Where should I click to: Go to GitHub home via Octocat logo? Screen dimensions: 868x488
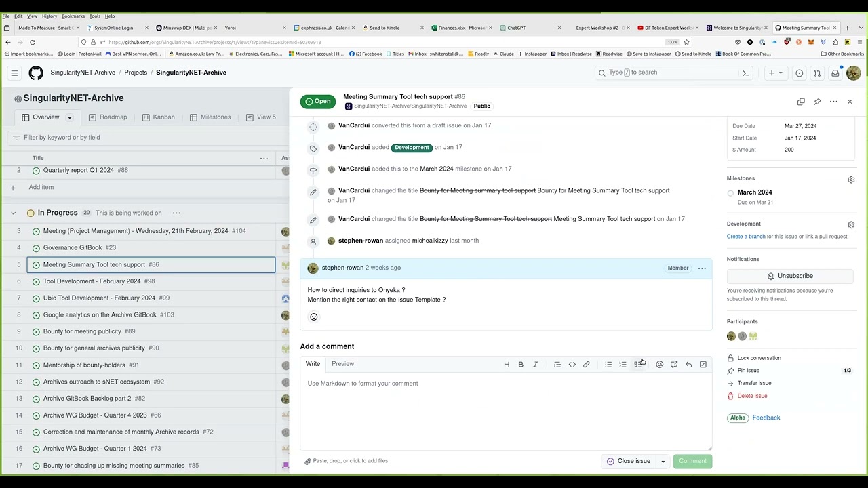point(36,73)
